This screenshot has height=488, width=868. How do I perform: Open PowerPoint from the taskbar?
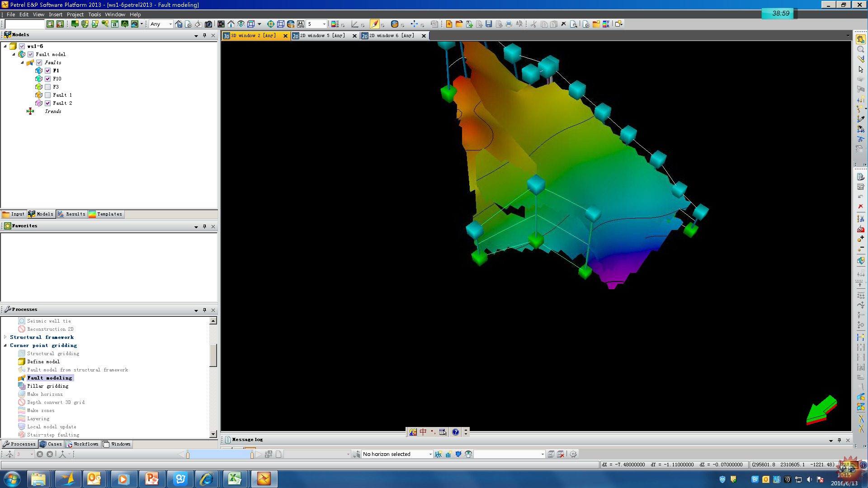[x=152, y=479]
